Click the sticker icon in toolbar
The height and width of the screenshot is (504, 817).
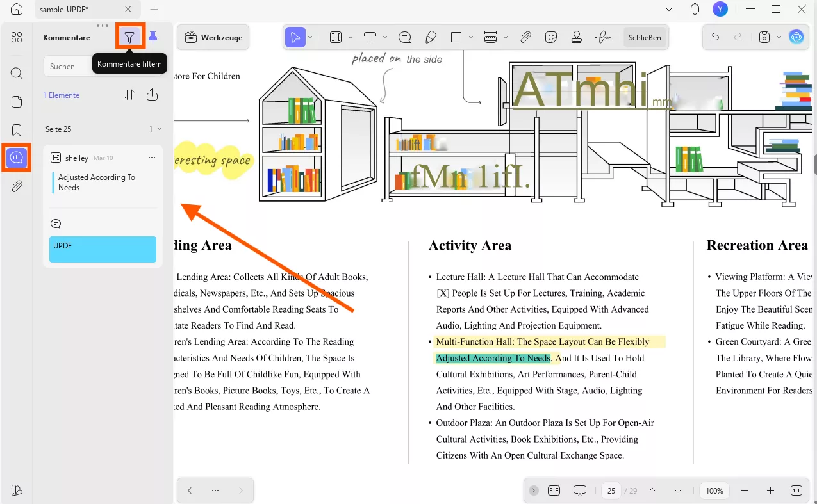tap(550, 37)
